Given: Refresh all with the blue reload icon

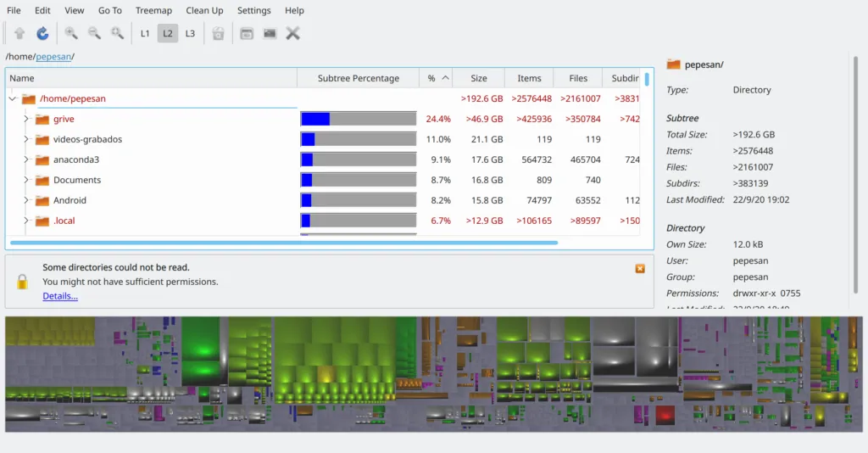Looking at the screenshot, I should click(42, 34).
